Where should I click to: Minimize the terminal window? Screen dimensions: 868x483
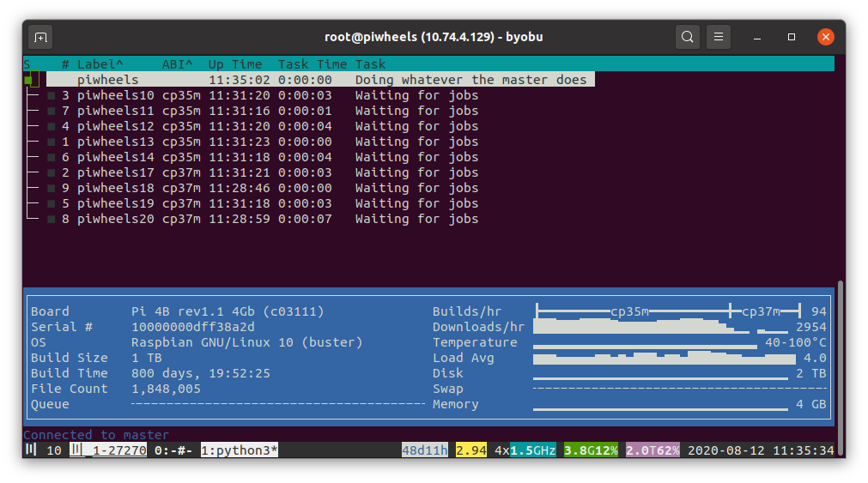[757, 37]
